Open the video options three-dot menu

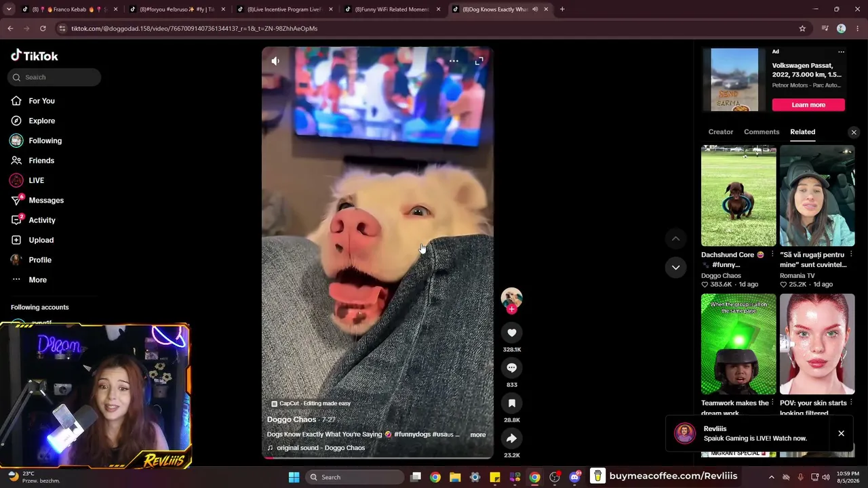tap(454, 61)
